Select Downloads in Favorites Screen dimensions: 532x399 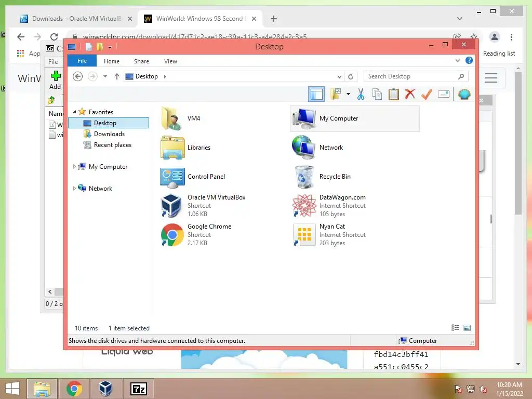click(109, 134)
